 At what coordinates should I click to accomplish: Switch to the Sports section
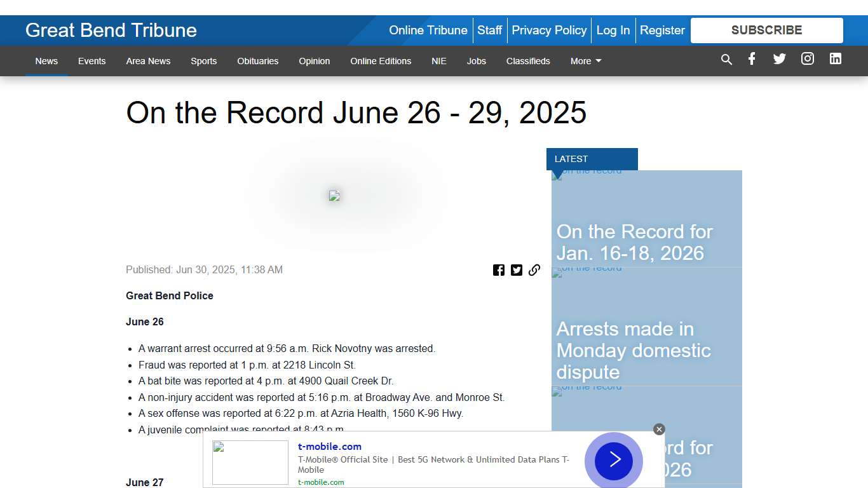tap(203, 61)
